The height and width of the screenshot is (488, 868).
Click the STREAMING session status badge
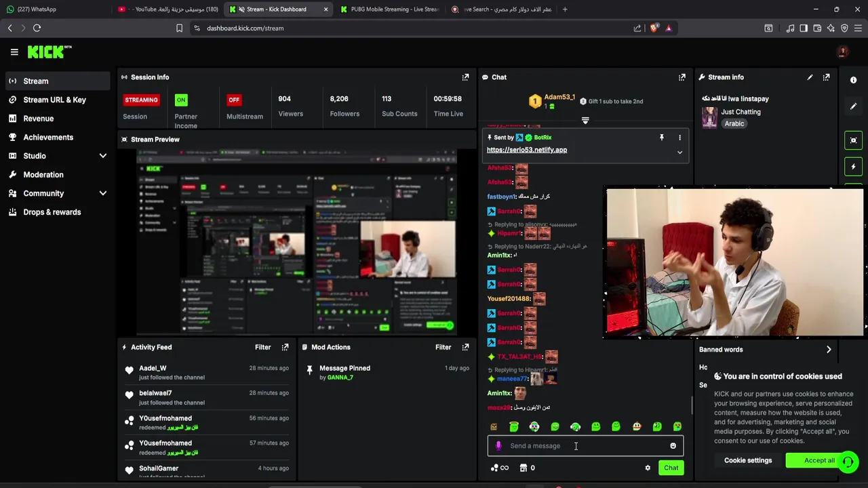pyautogui.click(x=141, y=100)
